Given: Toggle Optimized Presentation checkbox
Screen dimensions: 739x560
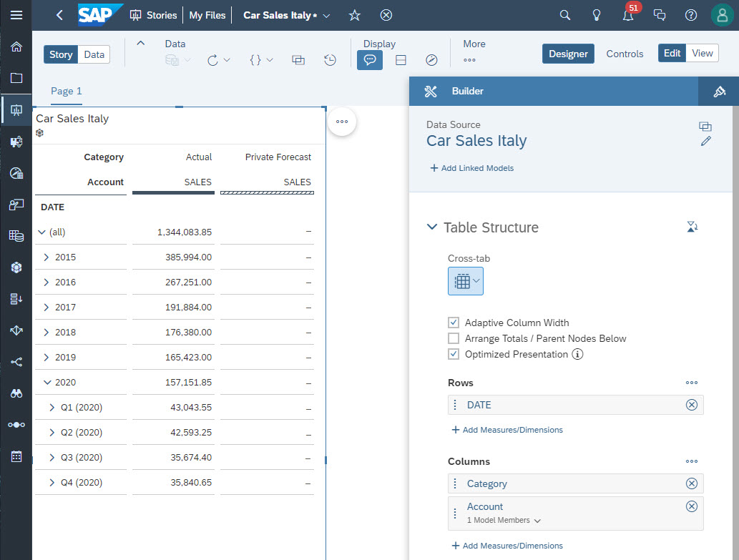Looking at the screenshot, I should click(454, 354).
